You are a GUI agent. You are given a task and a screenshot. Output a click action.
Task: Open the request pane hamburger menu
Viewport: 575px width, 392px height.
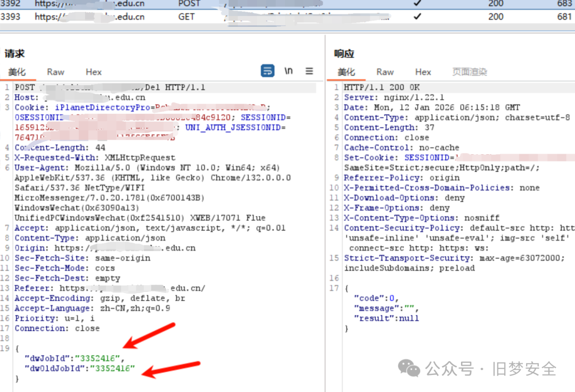309,71
